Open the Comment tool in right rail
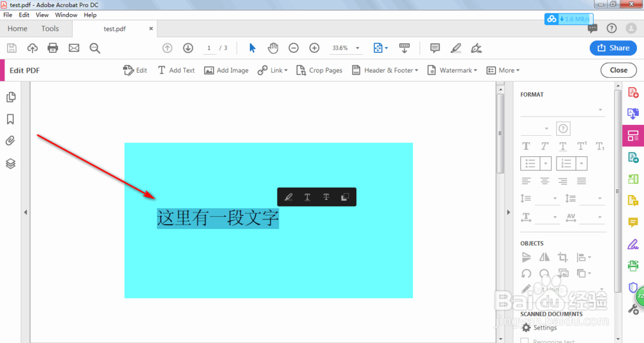 (x=633, y=223)
